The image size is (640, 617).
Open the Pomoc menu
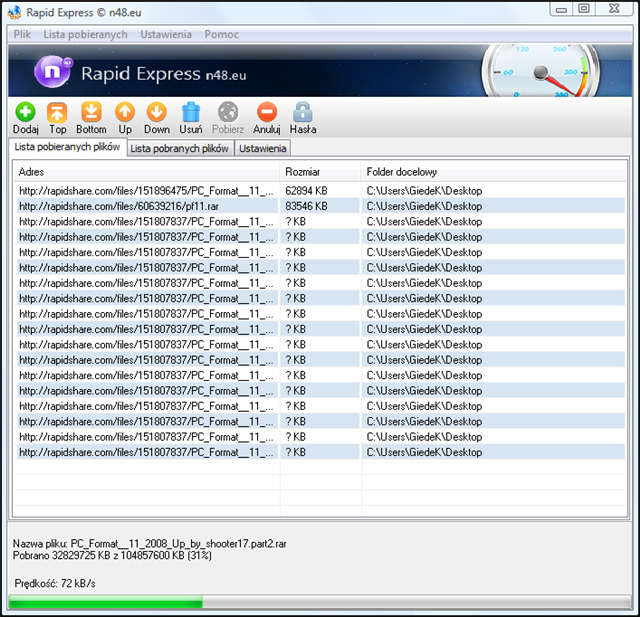(x=222, y=34)
